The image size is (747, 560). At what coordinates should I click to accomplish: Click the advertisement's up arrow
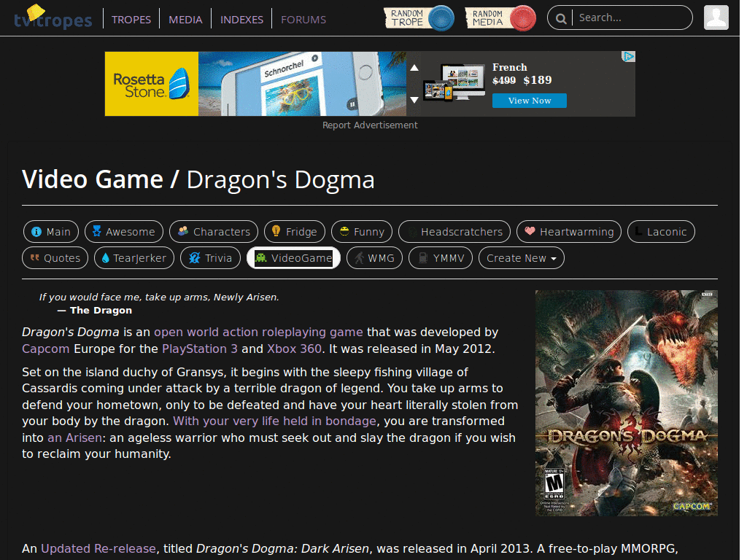tap(414, 67)
